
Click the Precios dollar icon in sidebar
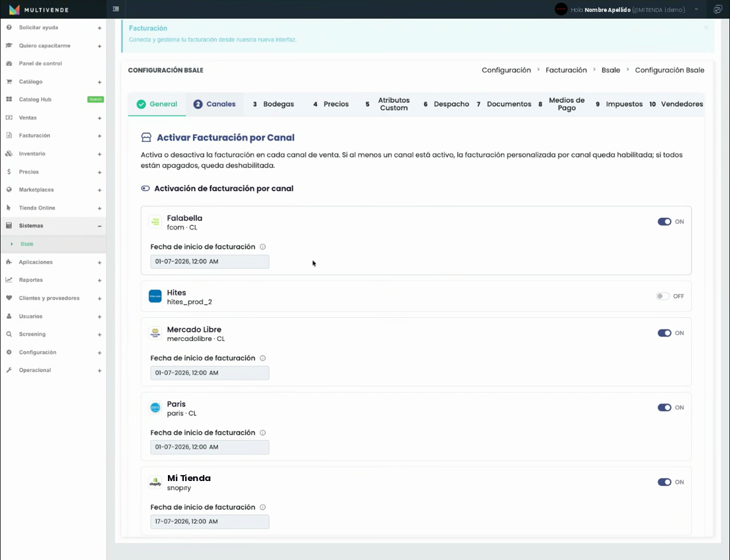coord(9,172)
